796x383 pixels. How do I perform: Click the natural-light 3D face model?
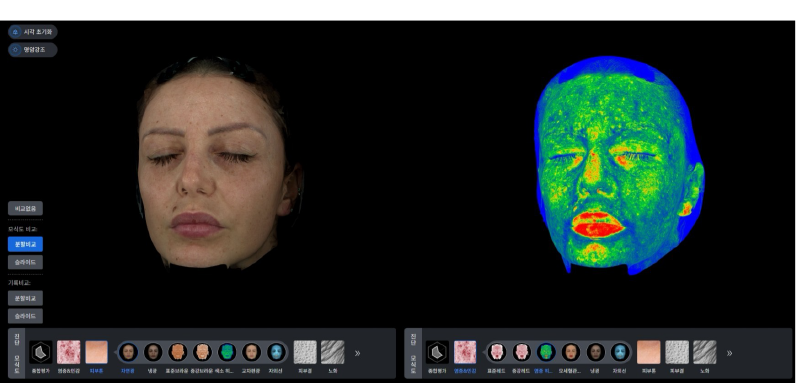coord(219,163)
